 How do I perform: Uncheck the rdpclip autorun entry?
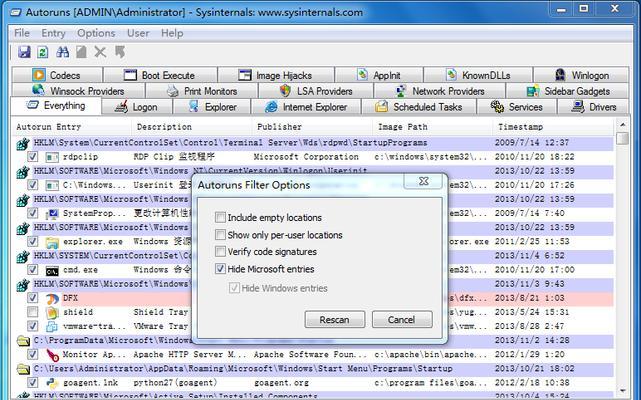[x=32, y=157]
